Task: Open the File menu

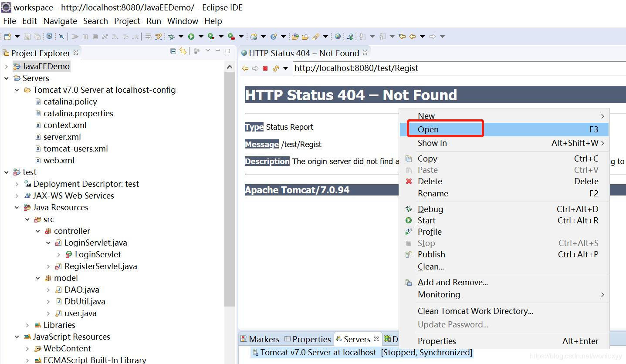Action: pyautogui.click(x=10, y=21)
